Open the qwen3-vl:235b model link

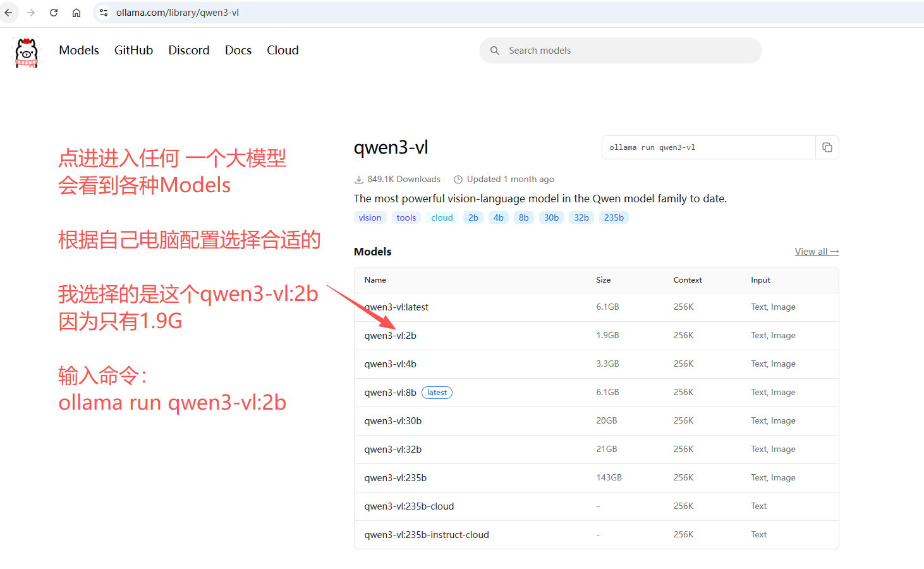[396, 478]
